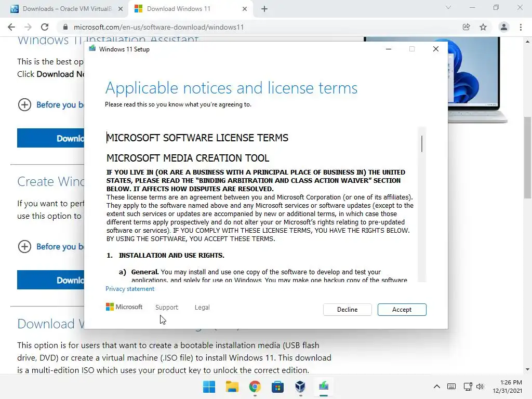Close the Windows 11 Setup dialog
Viewport: 532px width, 399px height.
point(436,49)
